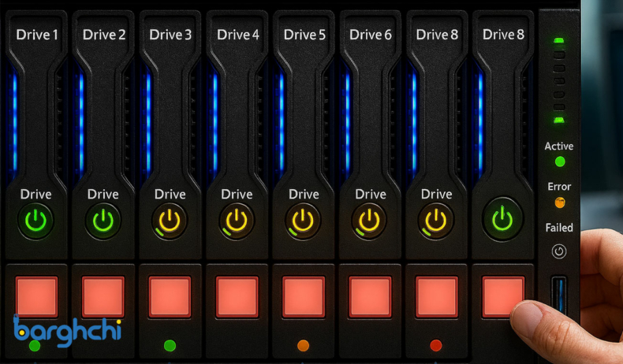Click the red square button under Drive 5
The height and width of the screenshot is (364, 623).
304,297
